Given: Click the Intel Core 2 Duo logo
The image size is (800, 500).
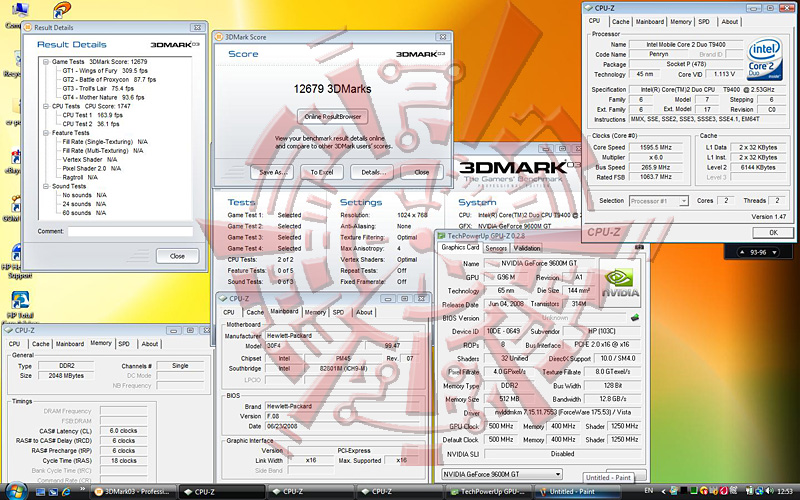Looking at the screenshot, I should 764,59.
